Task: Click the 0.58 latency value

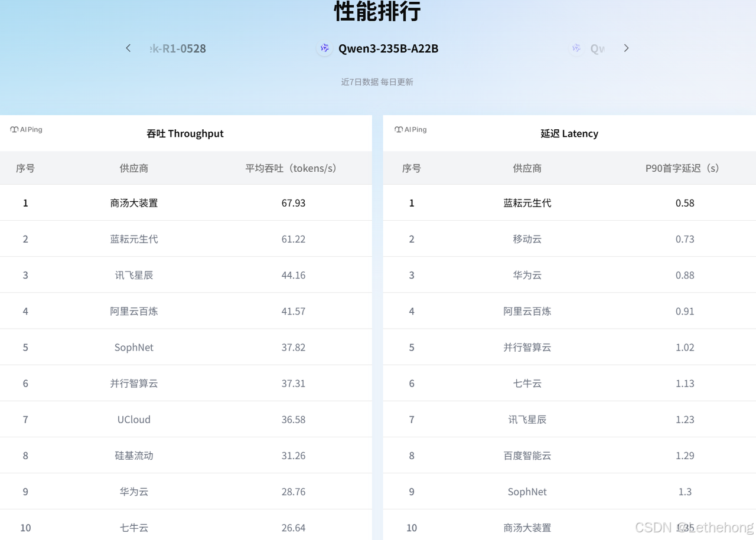Action: pyautogui.click(x=685, y=203)
